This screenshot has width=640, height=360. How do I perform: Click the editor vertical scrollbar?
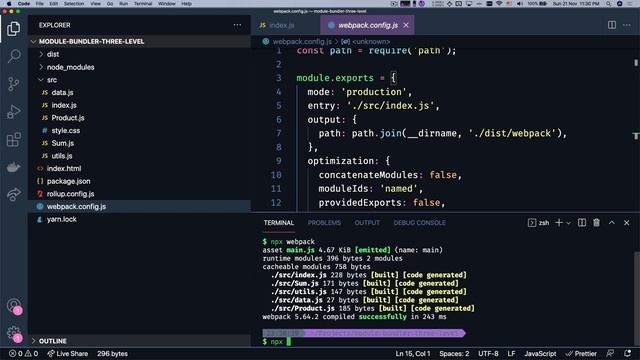point(636,130)
